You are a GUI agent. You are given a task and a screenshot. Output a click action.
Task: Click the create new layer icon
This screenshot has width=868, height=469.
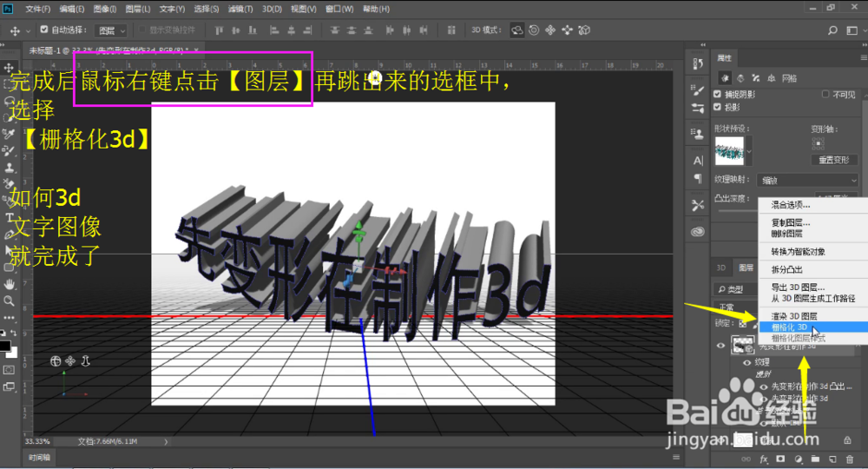832,459
